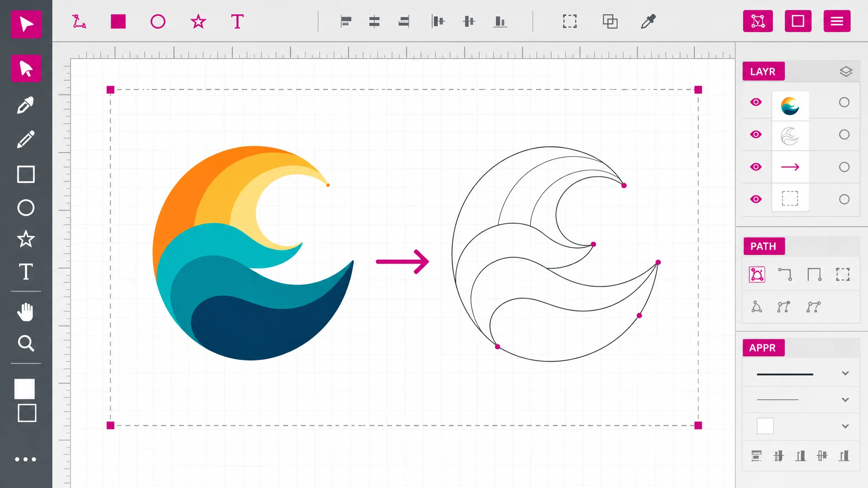Select the pen nib tool in sidebar
The image size is (868, 488).
tap(25, 105)
